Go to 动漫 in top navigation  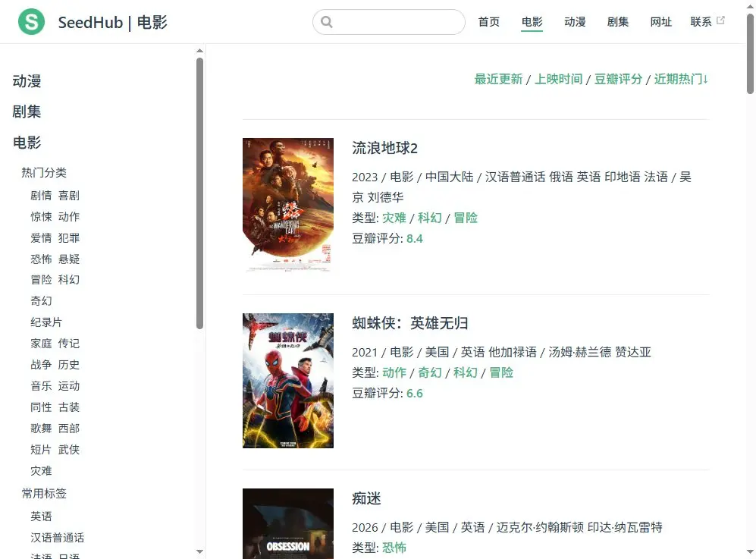coord(575,22)
